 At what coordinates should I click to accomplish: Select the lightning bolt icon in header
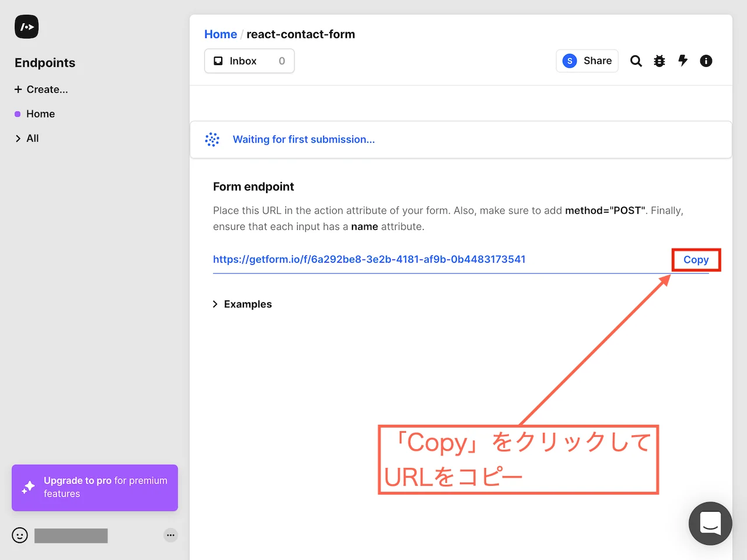coord(683,61)
